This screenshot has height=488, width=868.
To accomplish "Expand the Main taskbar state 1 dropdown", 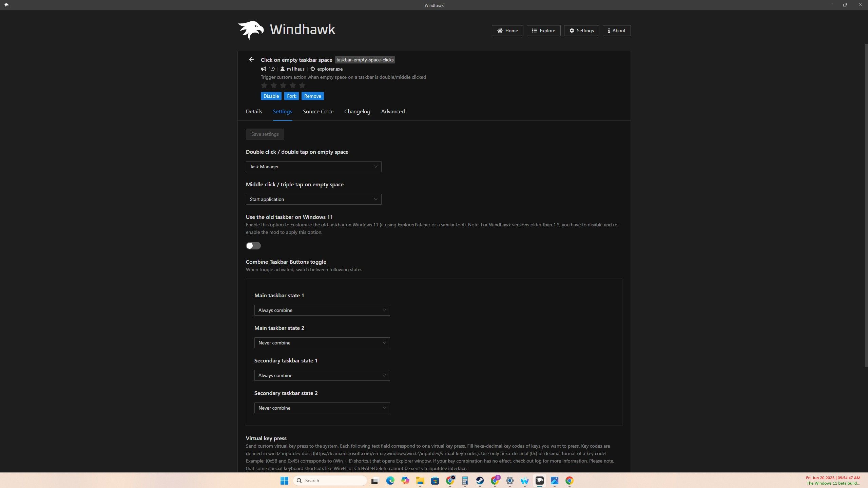I will click(x=322, y=310).
